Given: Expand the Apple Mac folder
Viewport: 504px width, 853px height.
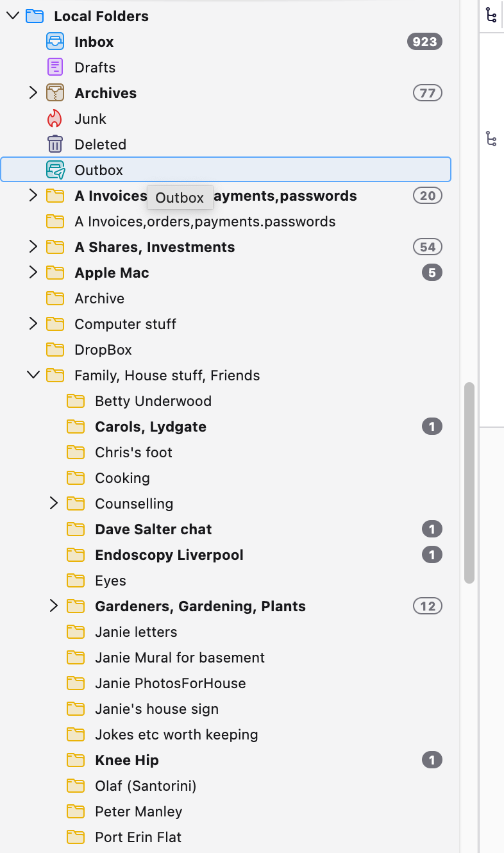Looking at the screenshot, I should tap(33, 273).
